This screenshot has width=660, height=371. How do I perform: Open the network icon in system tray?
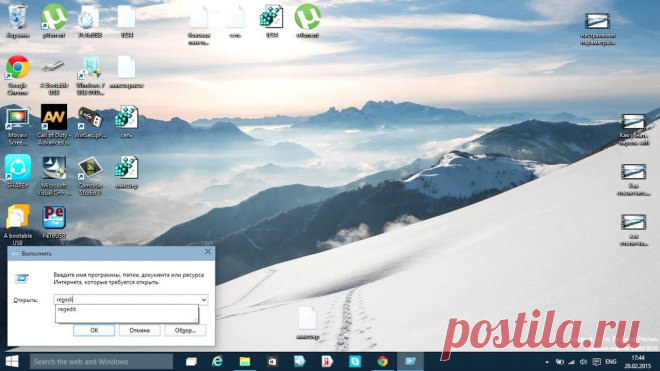tap(571, 362)
